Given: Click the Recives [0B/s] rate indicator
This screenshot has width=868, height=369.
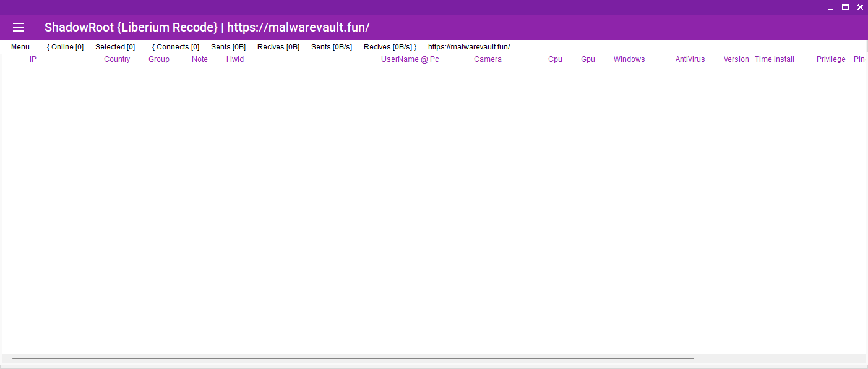Looking at the screenshot, I should click(x=390, y=47).
